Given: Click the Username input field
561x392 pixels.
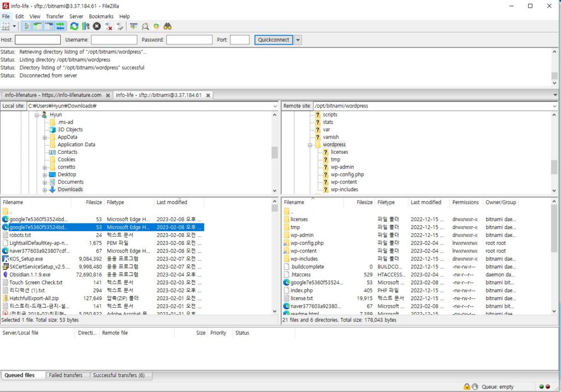Looking at the screenshot, I should [114, 40].
